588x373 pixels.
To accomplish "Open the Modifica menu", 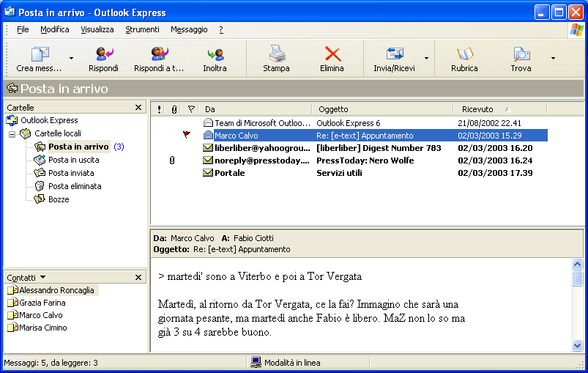I will pos(55,29).
